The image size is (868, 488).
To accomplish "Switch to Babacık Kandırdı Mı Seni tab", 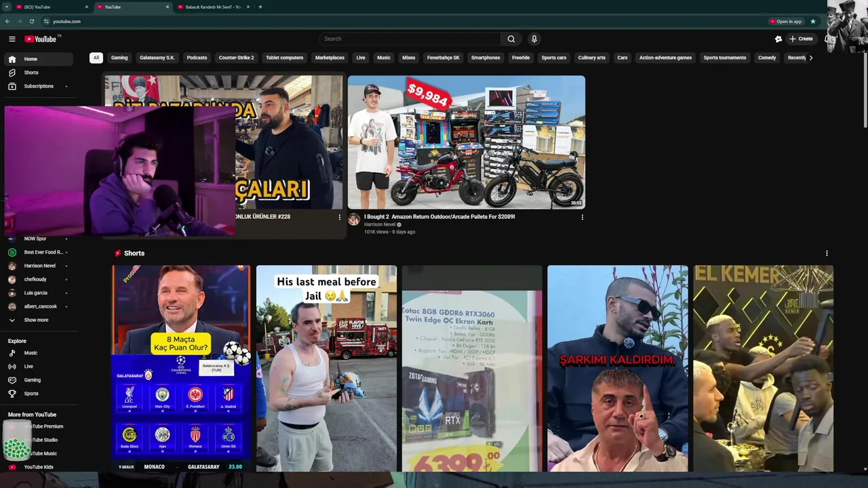I will click(x=212, y=7).
